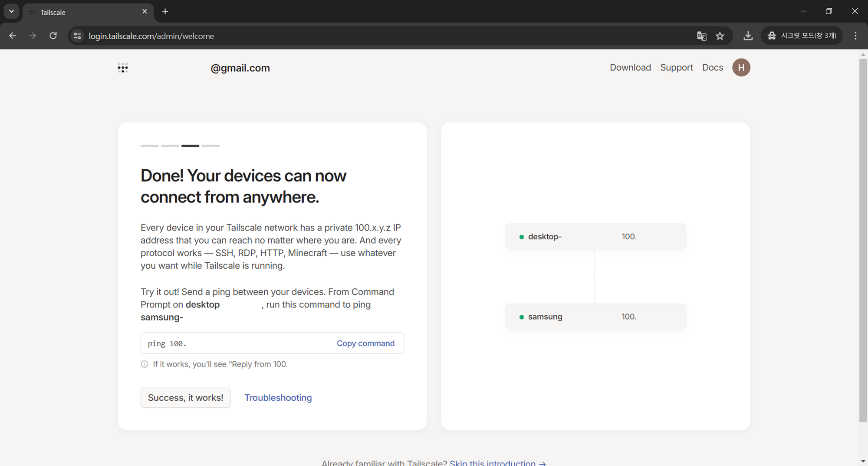Open browser downloads icon
Image resolution: width=868 pixels, height=466 pixels.
click(748, 36)
